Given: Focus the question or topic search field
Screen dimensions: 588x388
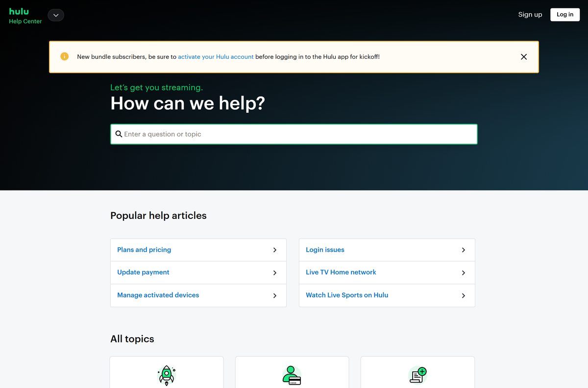Looking at the screenshot, I should pos(294,134).
